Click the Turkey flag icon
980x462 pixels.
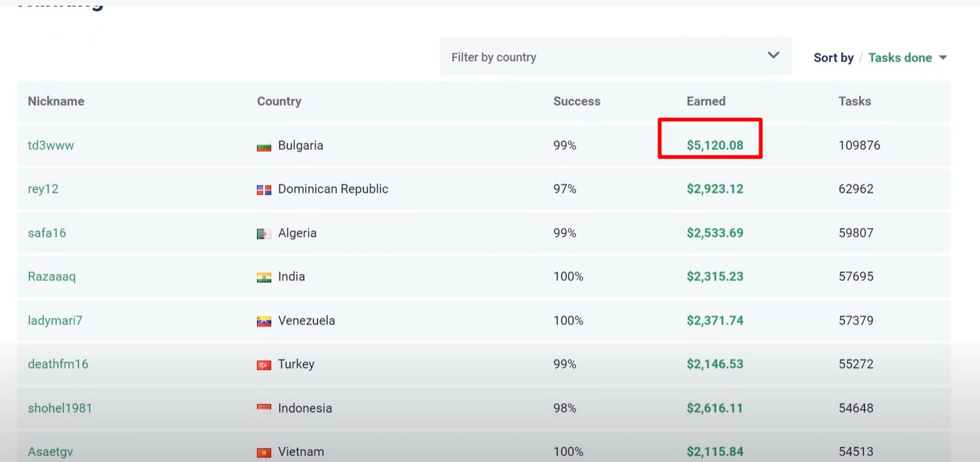click(x=264, y=365)
